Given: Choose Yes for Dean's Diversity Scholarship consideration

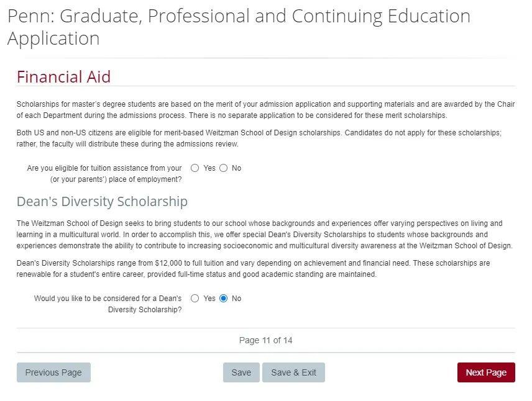Looking at the screenshot, I should pyautogui.click(x=195, y=299).
